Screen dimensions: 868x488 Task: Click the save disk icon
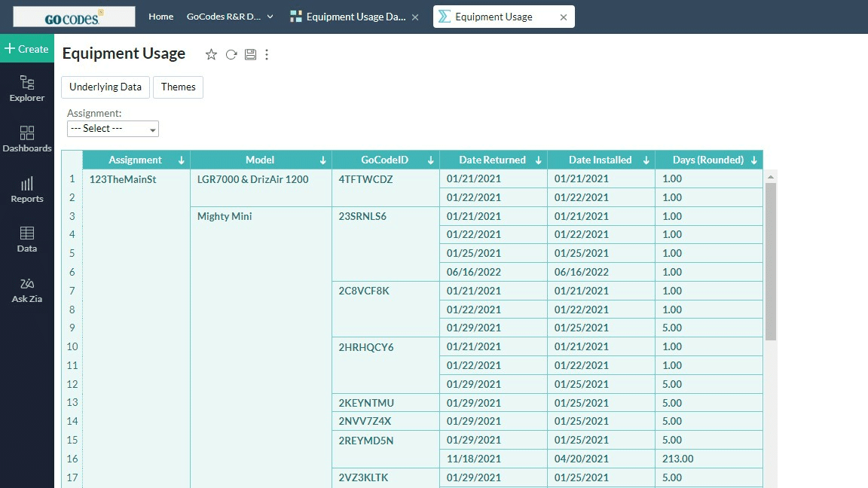(x=250, y=54)
